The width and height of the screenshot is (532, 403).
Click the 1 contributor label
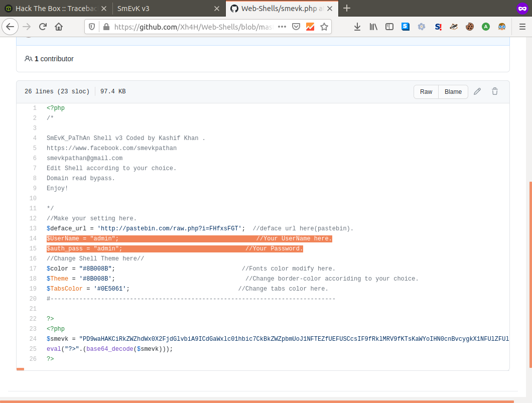pos(49,59)
